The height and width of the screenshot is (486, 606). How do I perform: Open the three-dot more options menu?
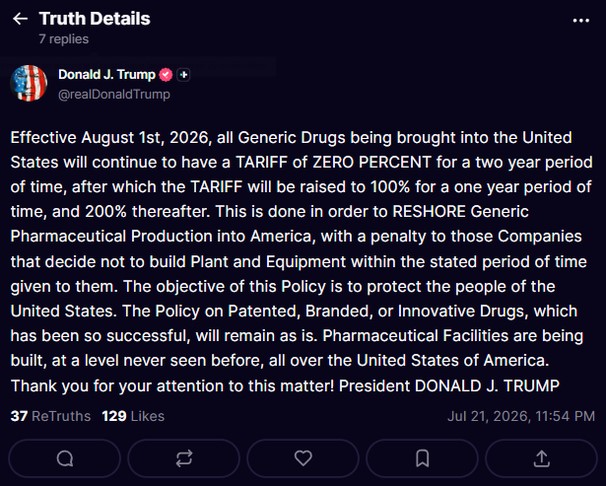(x=581, y=20)
